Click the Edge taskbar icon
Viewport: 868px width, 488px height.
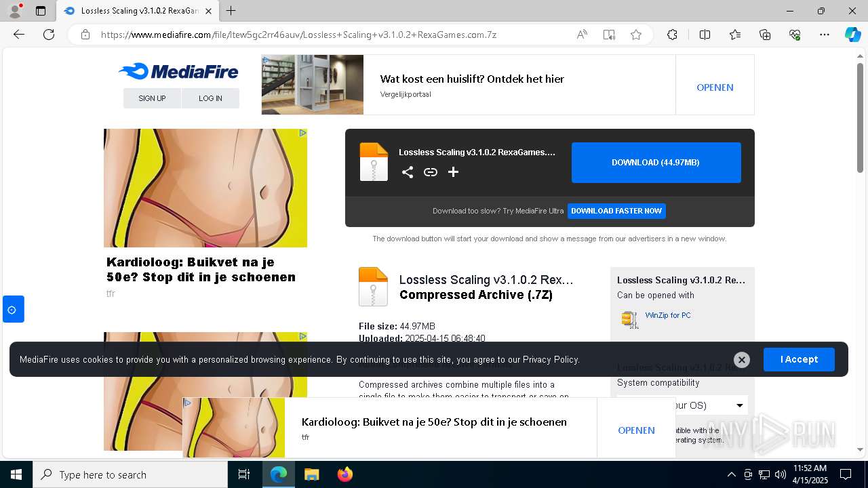[x=279, y=474]
